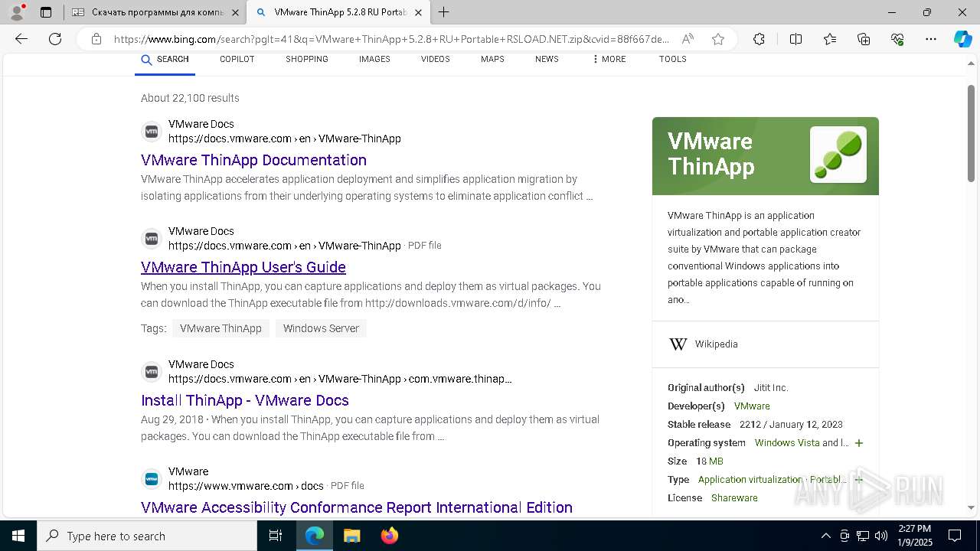
Task: Open Browser essentials heart icon
Action: coord(897,39)
